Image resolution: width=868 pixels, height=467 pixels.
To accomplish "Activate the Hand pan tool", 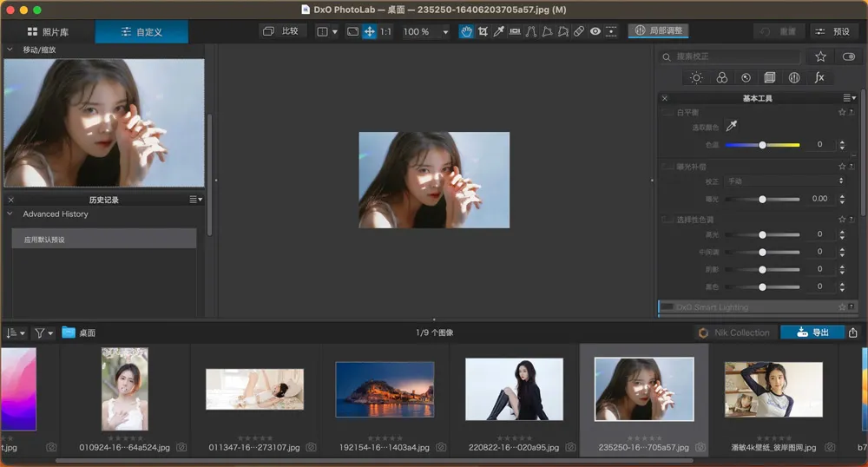I will 466,31.
